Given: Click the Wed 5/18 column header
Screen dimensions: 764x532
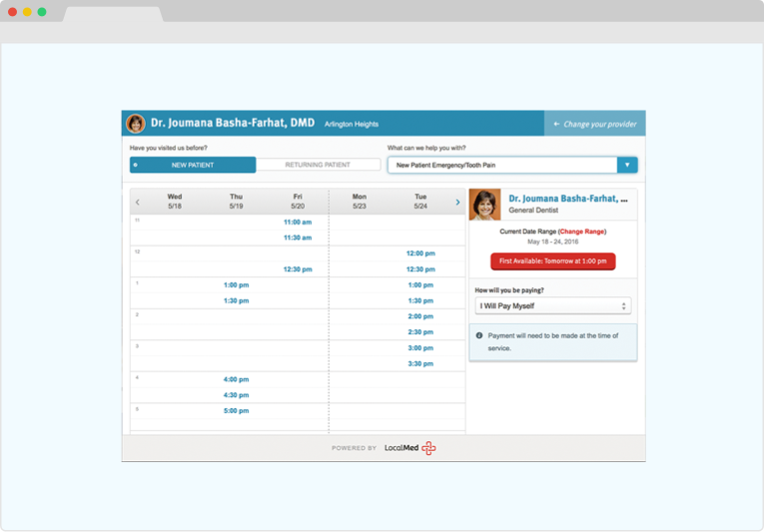Looking at the screenshot, I should [x=175, y=202].
